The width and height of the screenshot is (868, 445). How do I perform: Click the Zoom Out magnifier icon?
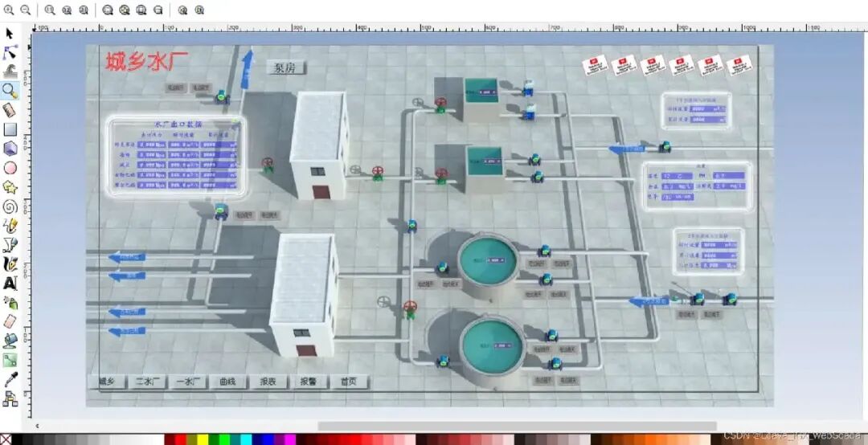[x=25, y=10]
